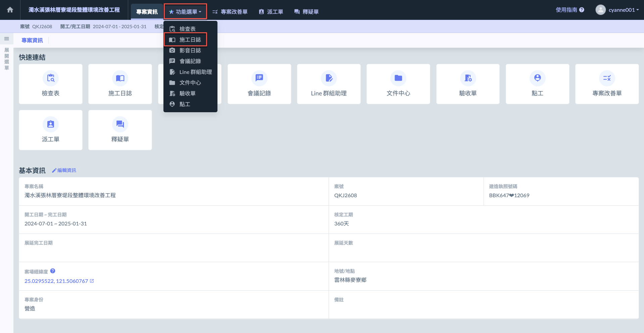
Task: Choose 驗收單 in the dropdown menu
Action: click(x=187, y=93)
